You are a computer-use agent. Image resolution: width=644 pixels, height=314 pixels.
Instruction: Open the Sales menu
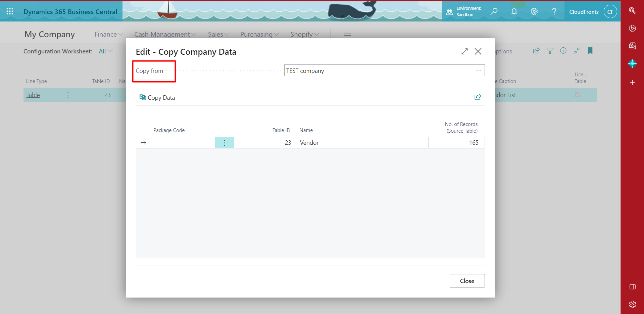tap(218, 34)
